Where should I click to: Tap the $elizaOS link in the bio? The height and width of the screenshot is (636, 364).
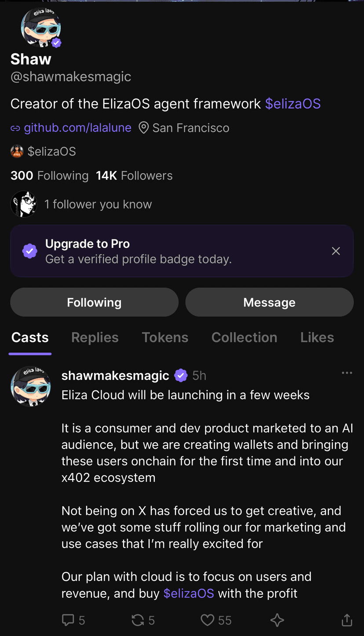click(293, 104)
